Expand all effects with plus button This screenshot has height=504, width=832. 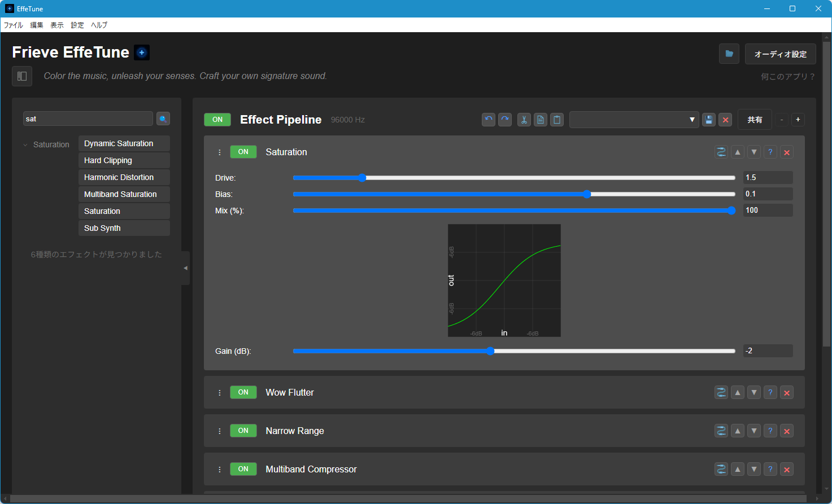point(798,120)
